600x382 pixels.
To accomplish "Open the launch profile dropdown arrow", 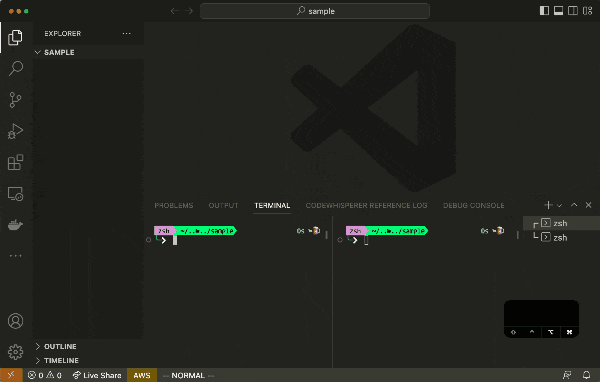I will [x=559, y=206].
